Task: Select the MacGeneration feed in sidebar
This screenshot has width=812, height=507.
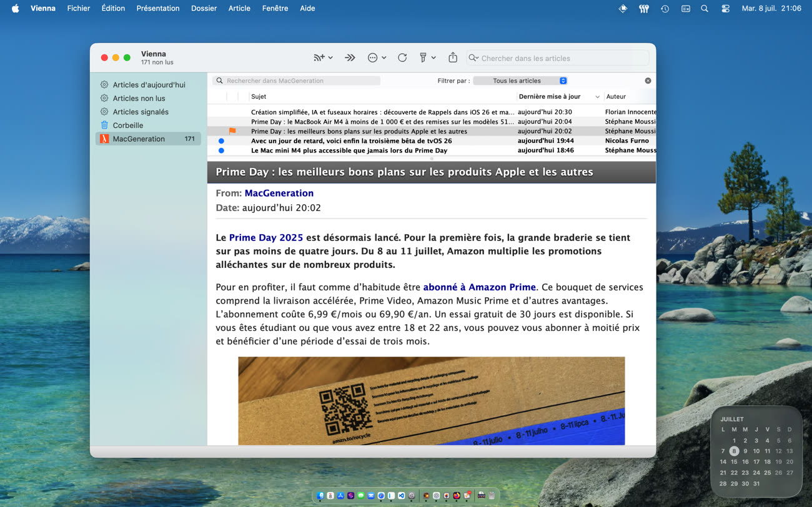Action: (x=148, y=139)
